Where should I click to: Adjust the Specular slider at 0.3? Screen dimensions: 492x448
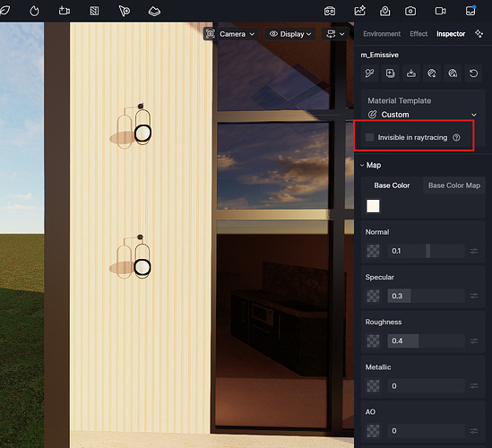tap(426, 296)
